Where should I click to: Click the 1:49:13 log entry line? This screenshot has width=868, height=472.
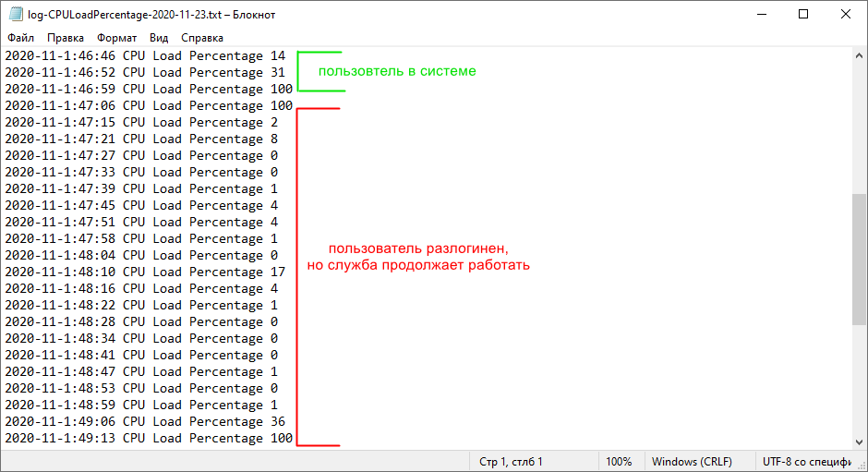(139, 439)
